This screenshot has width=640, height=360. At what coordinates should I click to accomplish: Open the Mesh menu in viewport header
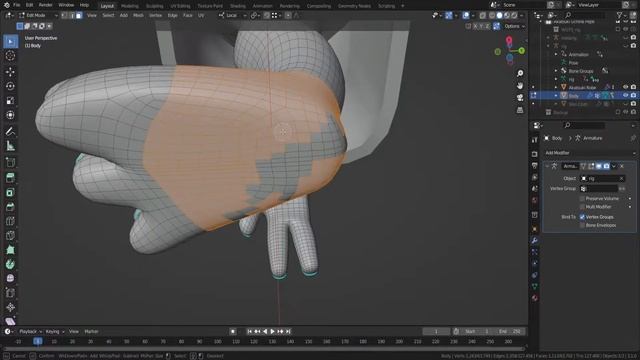[138, 15]
